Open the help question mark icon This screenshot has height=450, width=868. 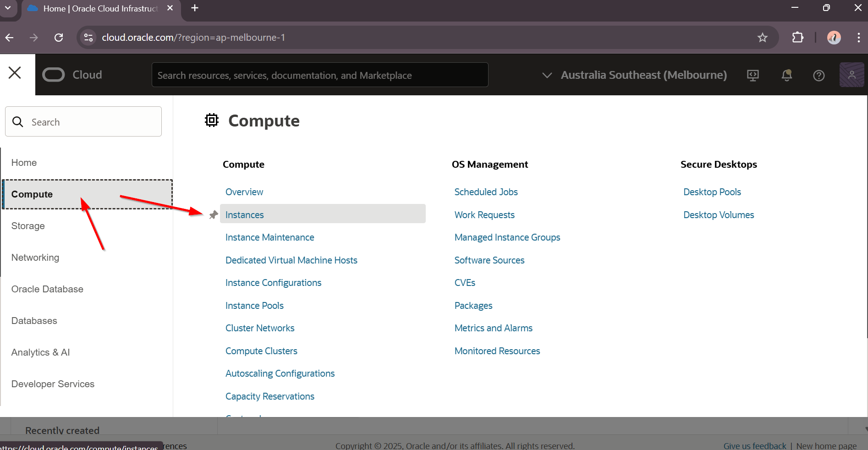[x=819, y=76]
